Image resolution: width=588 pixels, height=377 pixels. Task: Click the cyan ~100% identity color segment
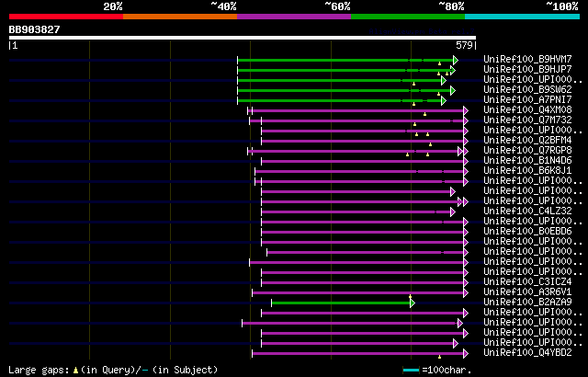coord(523,17)
